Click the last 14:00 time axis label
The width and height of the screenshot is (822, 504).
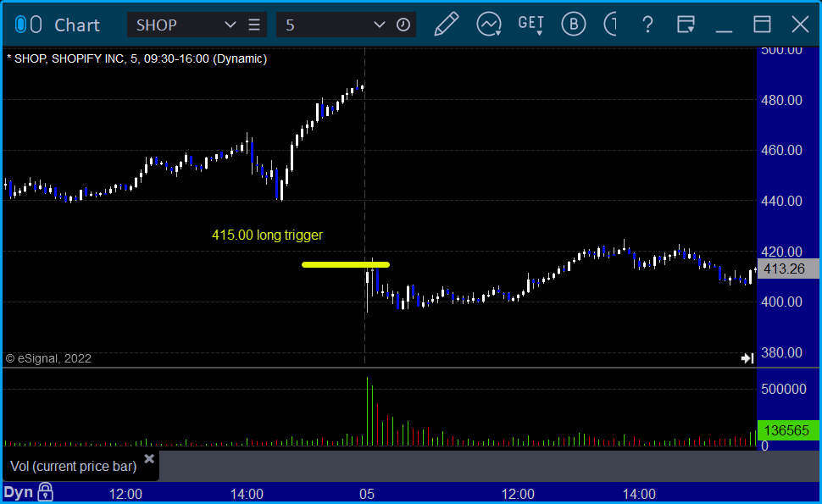[x=639, y=494]
